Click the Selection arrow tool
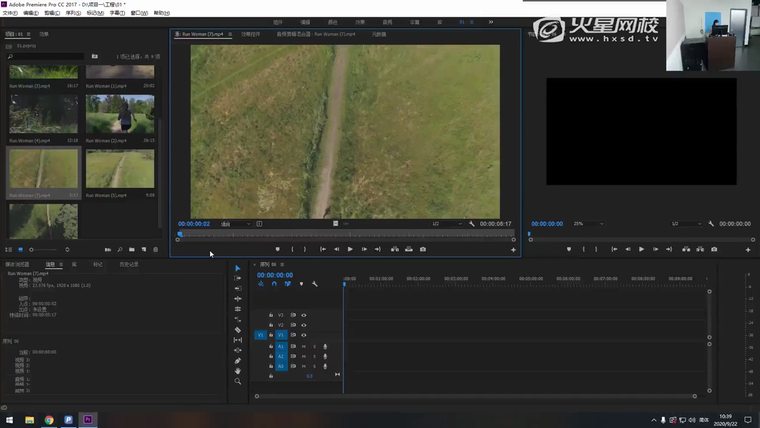Viewport: 760px width, 428px height. pyautogui.click(x=238, y=268)
